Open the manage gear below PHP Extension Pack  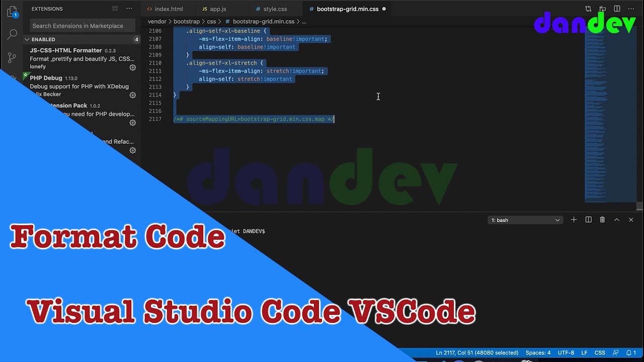coord(133,150)
